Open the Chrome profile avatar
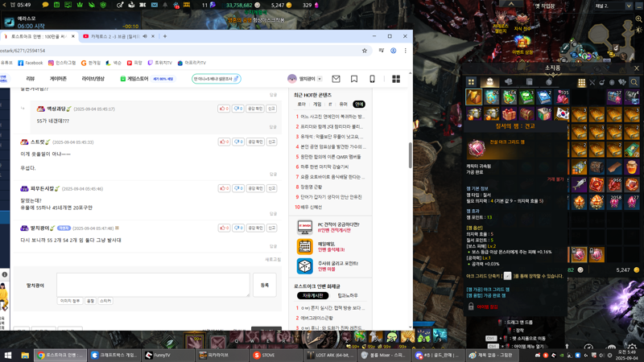The image size is (644, 362). [393, 51]
